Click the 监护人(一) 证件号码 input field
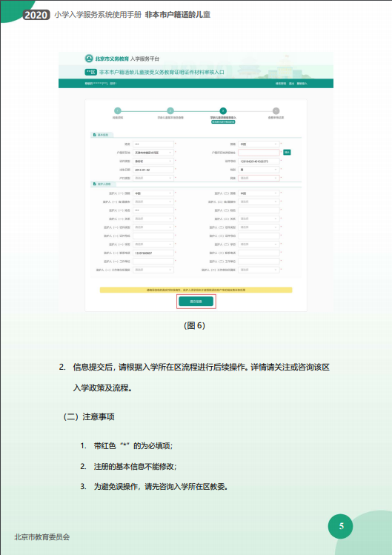This screenshot has width=392, height=555. coord(153,236)
